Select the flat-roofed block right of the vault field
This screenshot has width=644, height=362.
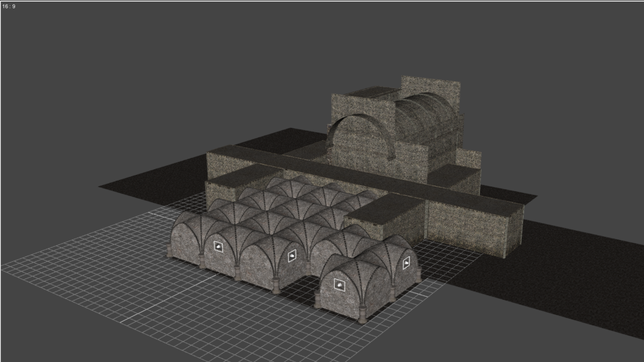pos(386,208)
